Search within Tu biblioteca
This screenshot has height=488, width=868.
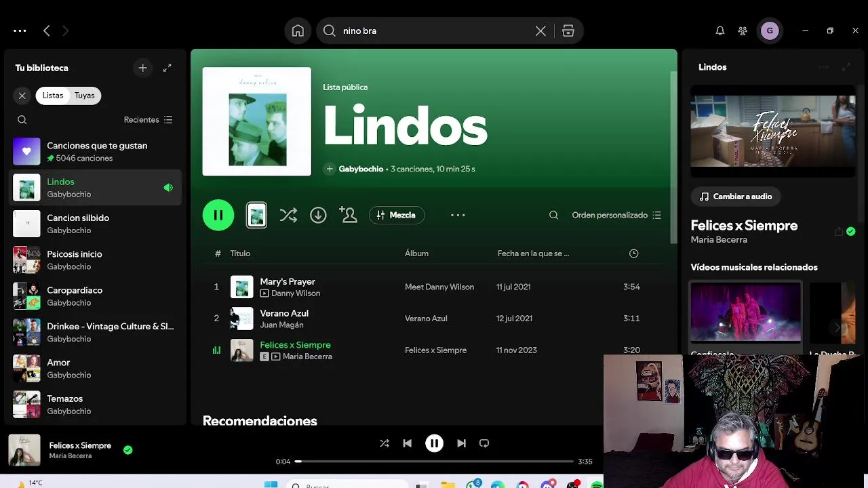pyautogui.click(x=22, y=119)
